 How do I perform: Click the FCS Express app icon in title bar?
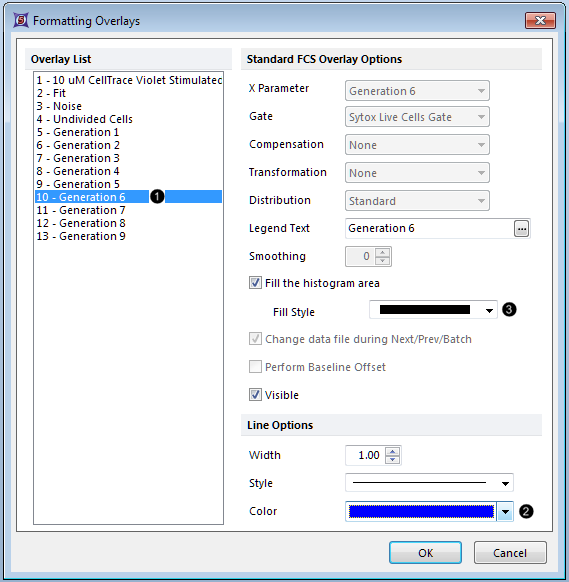point(21,20)
